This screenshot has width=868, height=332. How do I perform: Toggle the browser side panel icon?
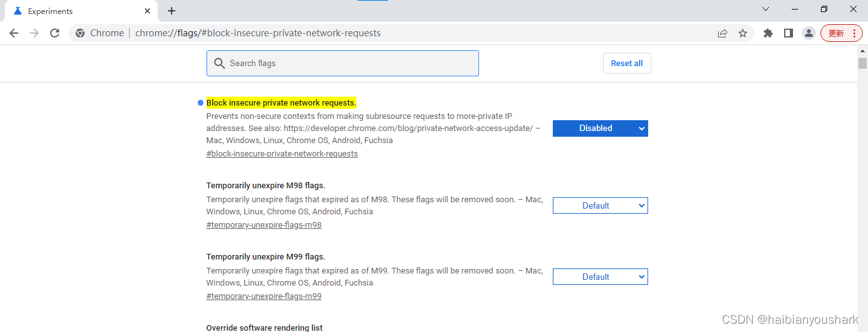pos(789,33)
